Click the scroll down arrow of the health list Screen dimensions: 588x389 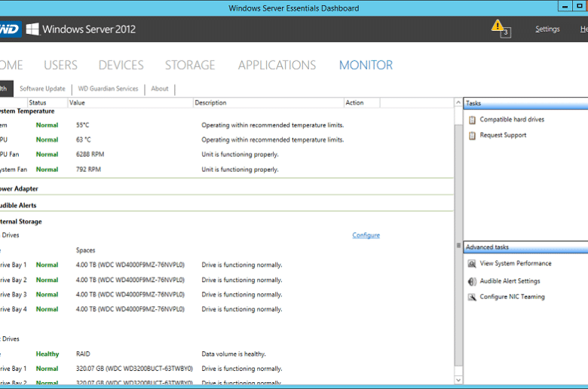click(x=458, y=380)
